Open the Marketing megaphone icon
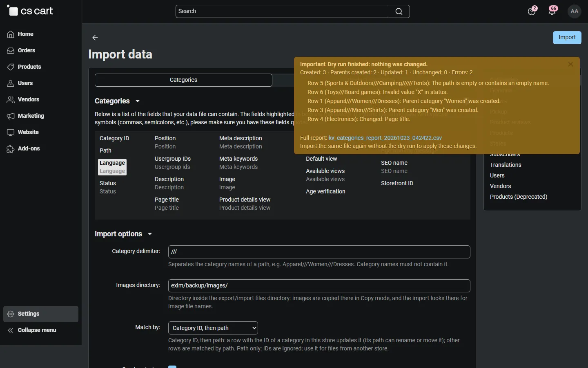 click(11, 116)
